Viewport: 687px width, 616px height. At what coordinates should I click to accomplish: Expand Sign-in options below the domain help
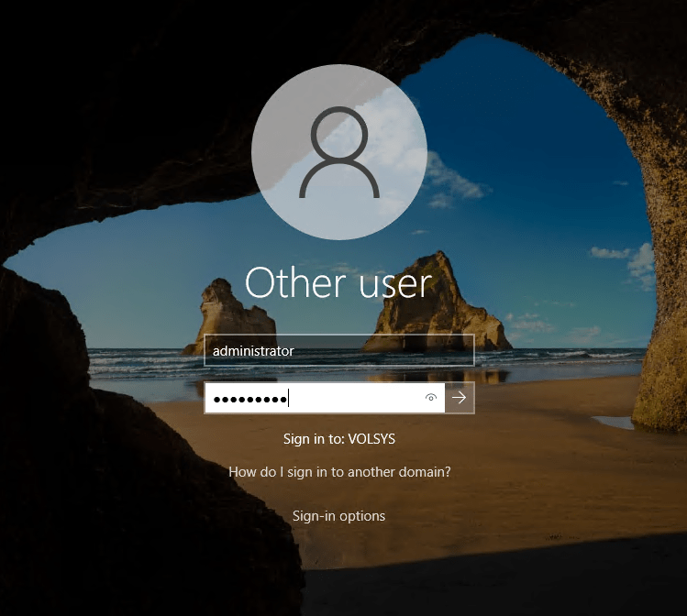coord(338,516)
